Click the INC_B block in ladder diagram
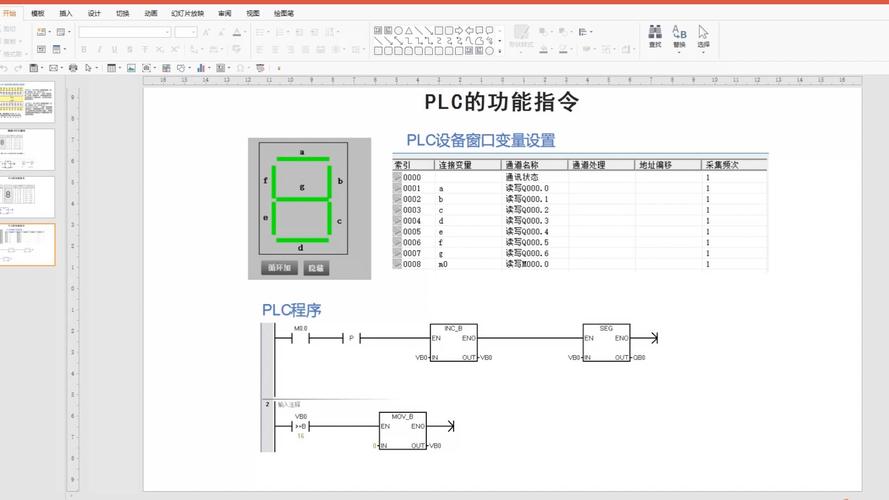889x500 pixels. click(454, 342)
